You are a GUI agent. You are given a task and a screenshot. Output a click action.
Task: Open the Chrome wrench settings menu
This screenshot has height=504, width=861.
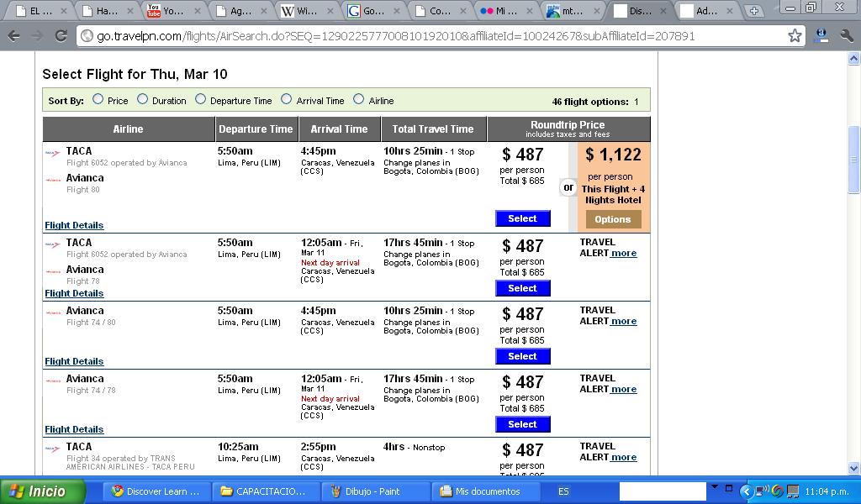coord(846,36)
